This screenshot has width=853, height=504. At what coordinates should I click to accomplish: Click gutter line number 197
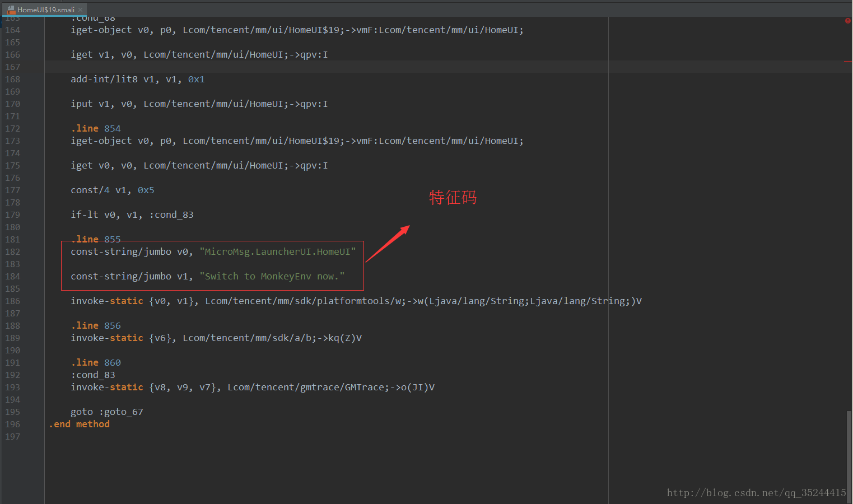[12, 437]
